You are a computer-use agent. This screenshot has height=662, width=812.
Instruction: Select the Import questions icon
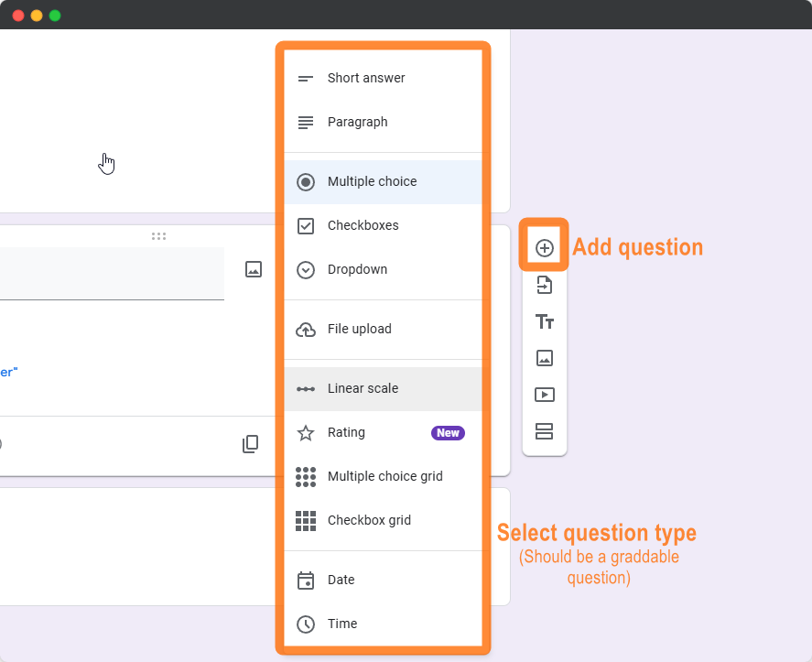click(x=545, y=285)
